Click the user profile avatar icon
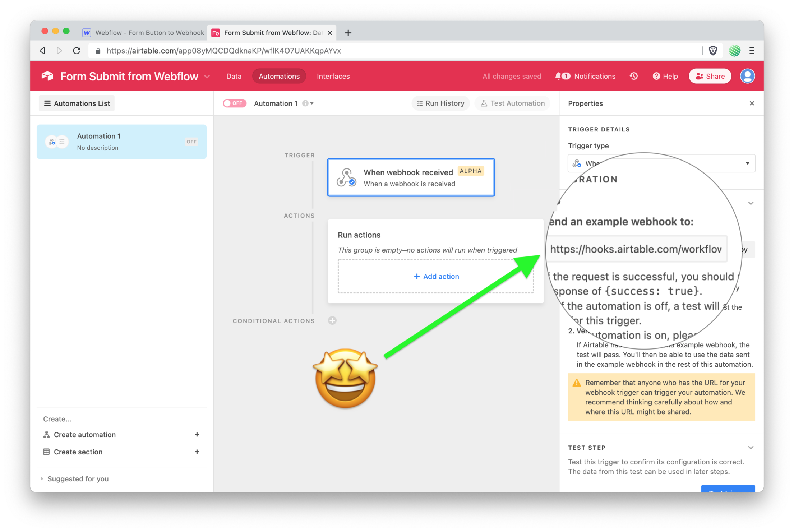Image resolution: width=794 pixels, height=532 pixels. click(x=747, y=76)
